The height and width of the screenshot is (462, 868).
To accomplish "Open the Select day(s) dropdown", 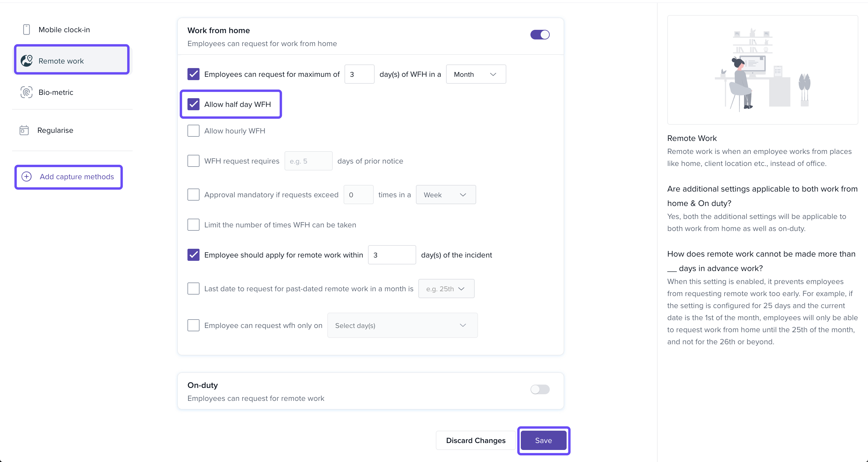I will [x=402, y=325].
